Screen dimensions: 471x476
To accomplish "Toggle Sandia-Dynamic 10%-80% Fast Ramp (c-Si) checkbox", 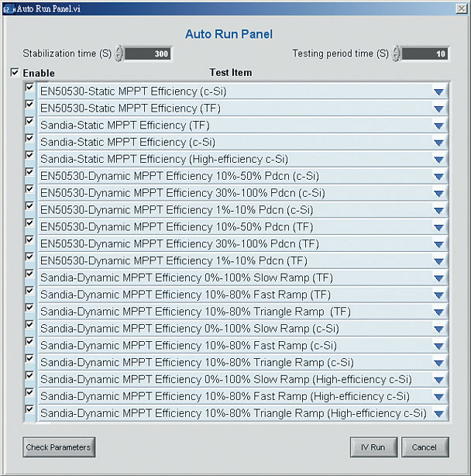I will 29,342.
